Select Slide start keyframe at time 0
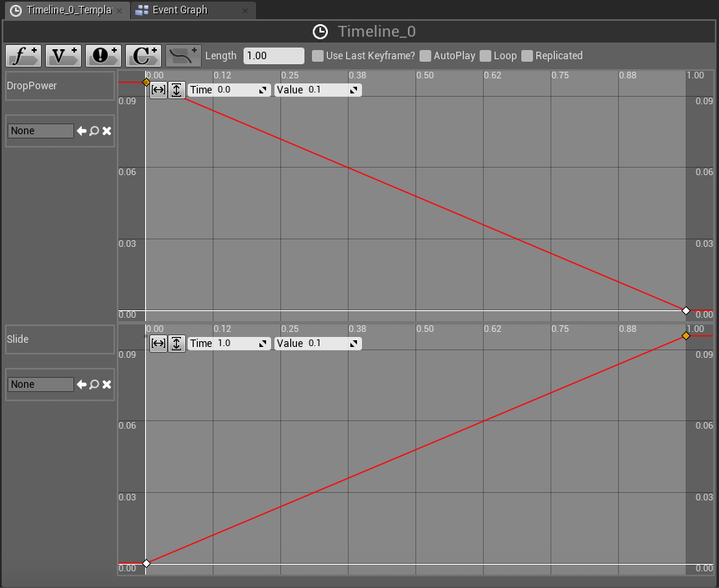Image resolution: width=719 pixels, height=588 pixels. click(146, 563)
